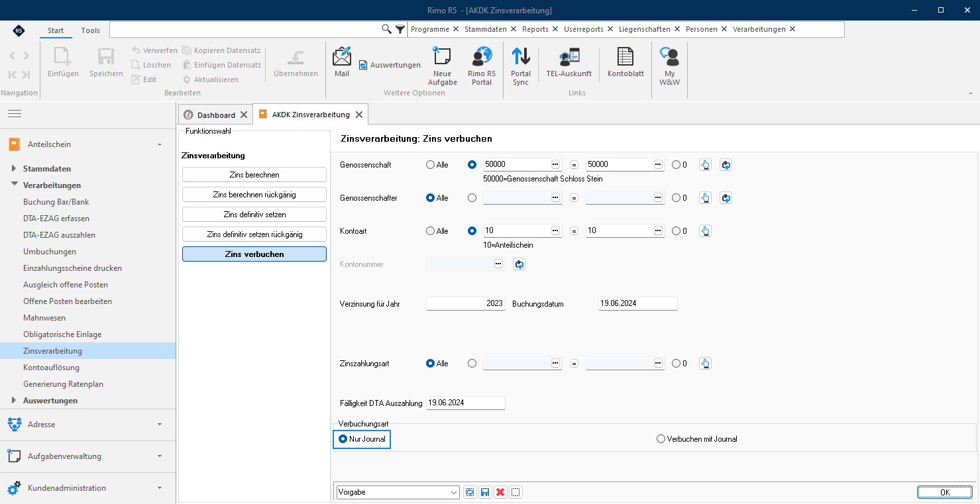The width and height of the screenshot is (980, 504).
Task: Click the Verzinsung für Jahr field
Action: [x=466, y=304]
